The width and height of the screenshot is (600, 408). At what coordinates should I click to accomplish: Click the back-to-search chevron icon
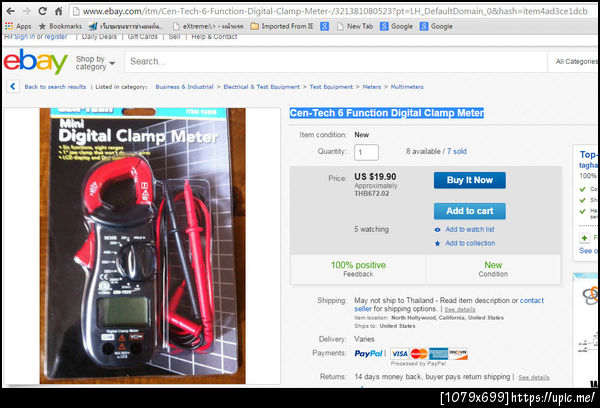tap(13, 86)
